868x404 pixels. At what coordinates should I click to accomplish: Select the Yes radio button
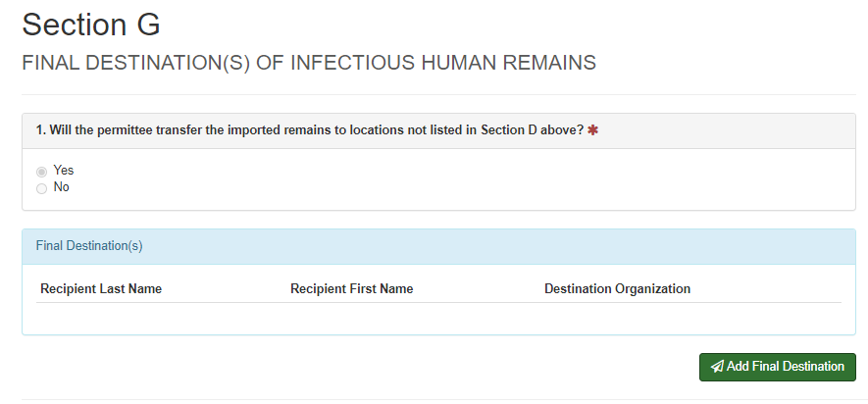point(41,172)
